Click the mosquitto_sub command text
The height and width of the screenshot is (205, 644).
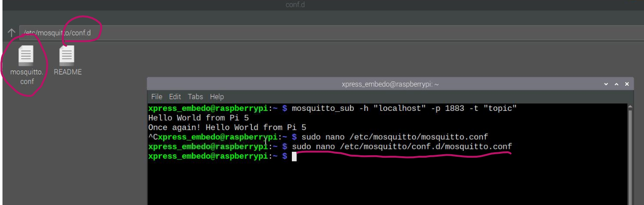404,108
